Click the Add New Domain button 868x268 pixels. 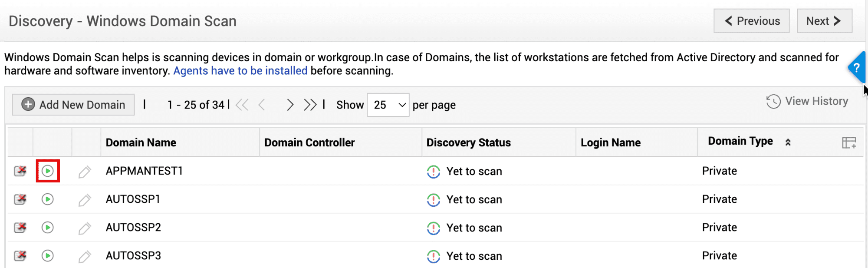coord(73,105)
